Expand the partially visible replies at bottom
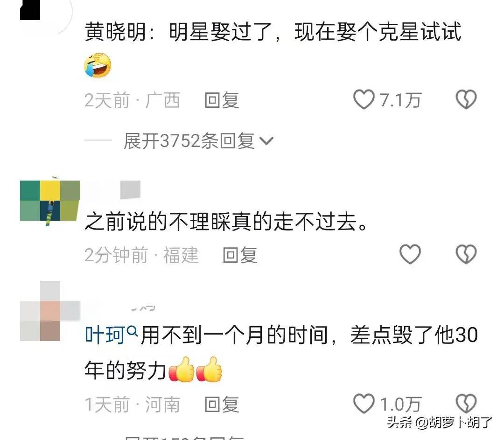Screen dimensions: 504x440 pos(185,438)
